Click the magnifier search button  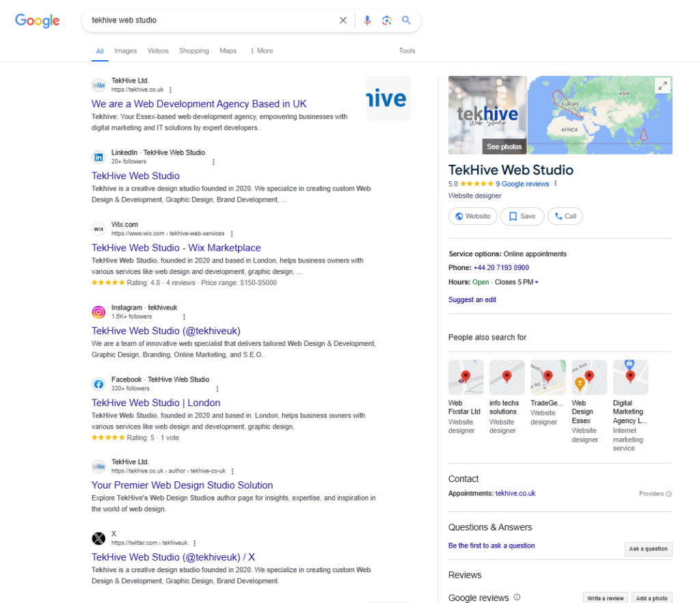406,20
